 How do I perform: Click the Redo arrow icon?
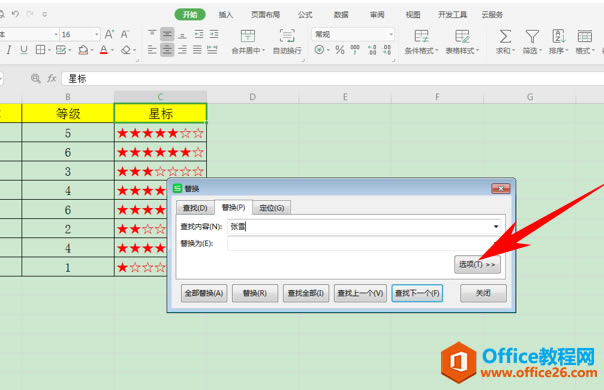(30, 14)
